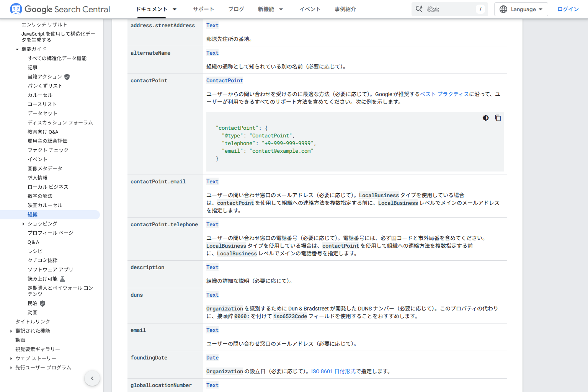This screenshot has height=392, width=588.
Task: Select ディスカッション フォーラム in sidebar
Action: (x=60, y=123)
